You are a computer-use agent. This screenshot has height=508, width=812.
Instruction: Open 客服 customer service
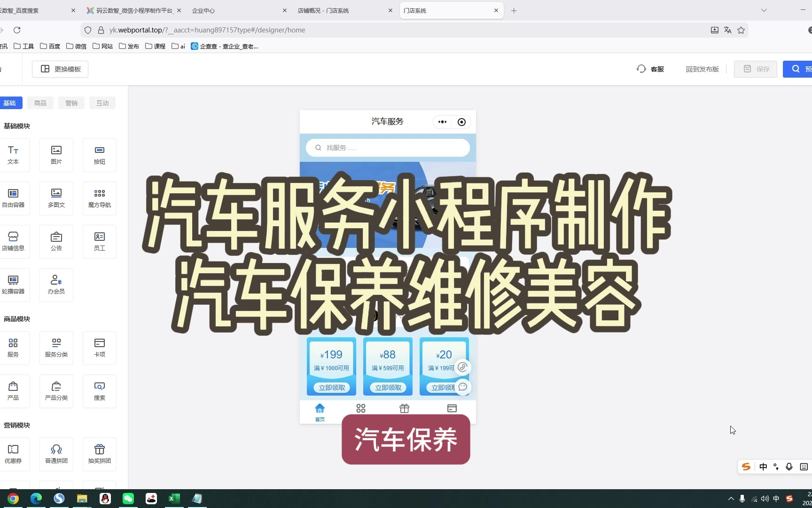point(651,69)
